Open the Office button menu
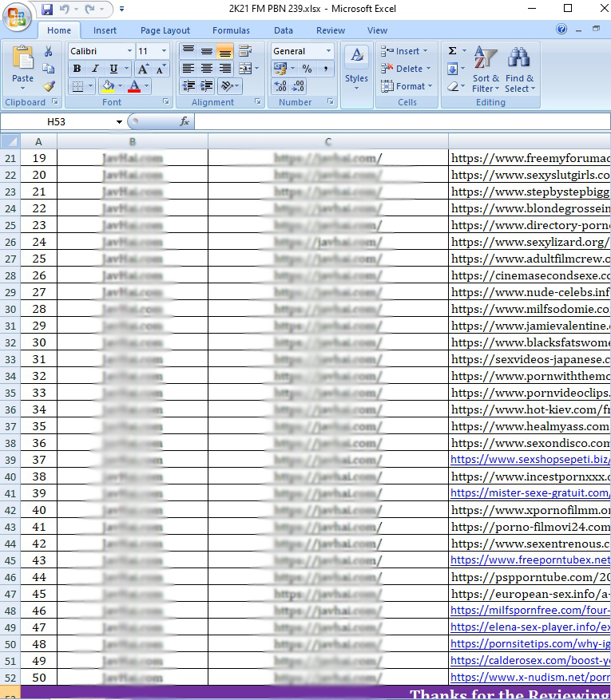 pyautogui.click(x=17, y=18)
